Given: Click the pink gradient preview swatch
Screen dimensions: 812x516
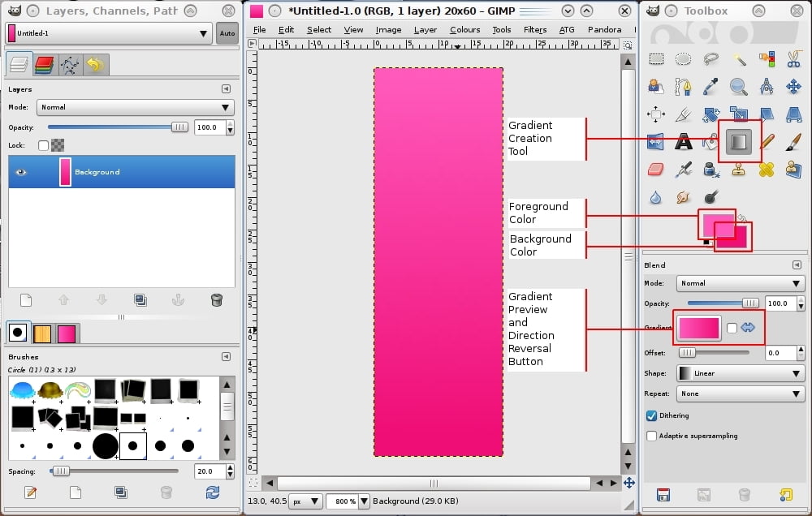Looking at the screenshot, I should [698, 328].
